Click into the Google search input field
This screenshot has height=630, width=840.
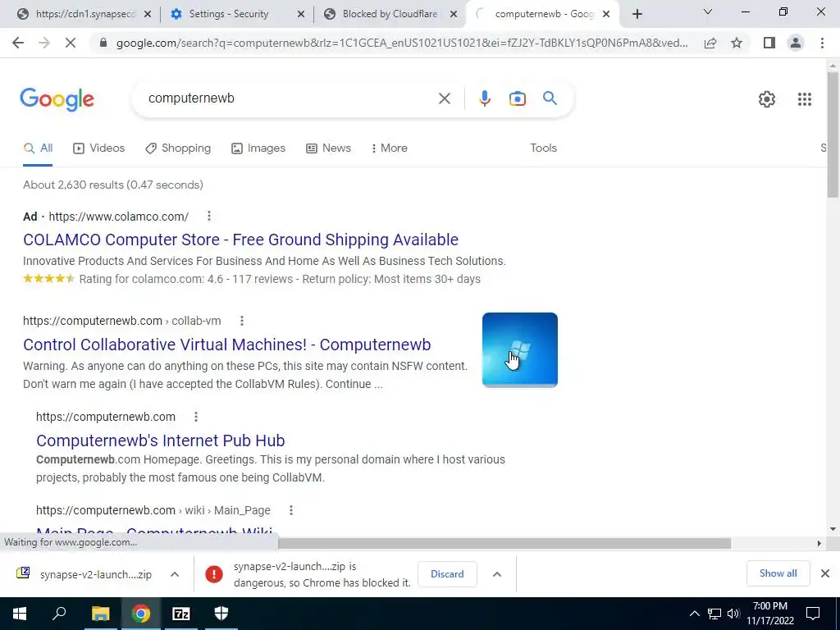[x=290, y=98]
